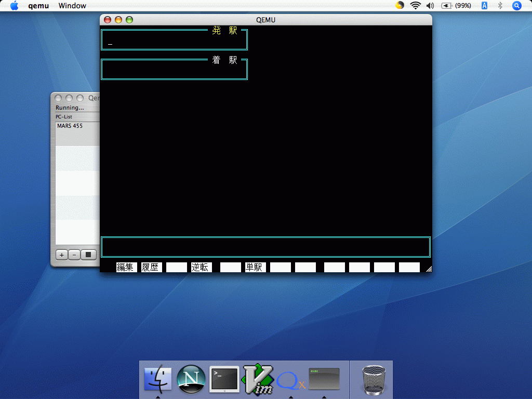Click the PC-List column header
Viewport: 532px width, 399px height.
(77, 117)
